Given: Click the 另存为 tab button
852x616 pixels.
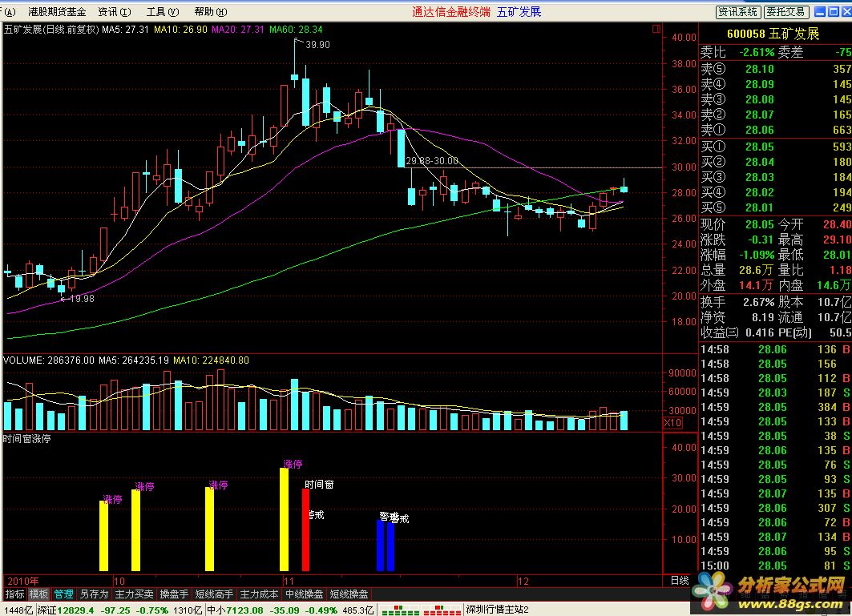Looking at the screenshot, I should click(x=94, y=594).
